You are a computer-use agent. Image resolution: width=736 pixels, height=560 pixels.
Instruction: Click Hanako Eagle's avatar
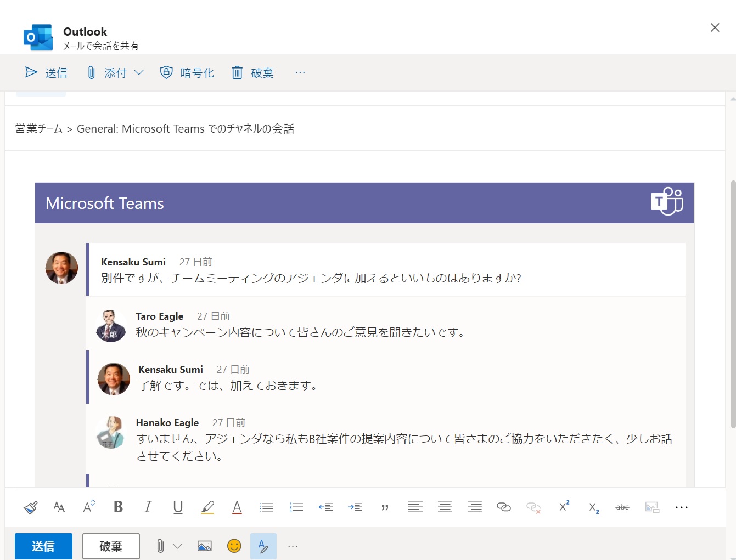111,432
